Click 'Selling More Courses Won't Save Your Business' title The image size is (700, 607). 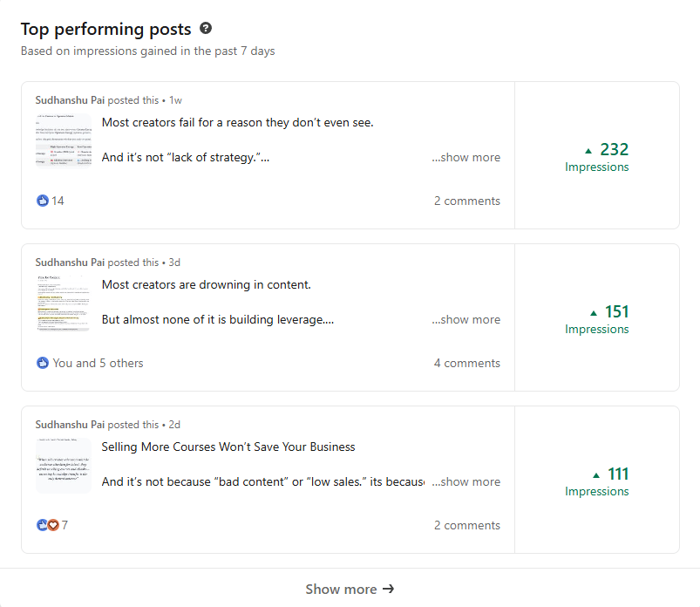coord(228,447)
